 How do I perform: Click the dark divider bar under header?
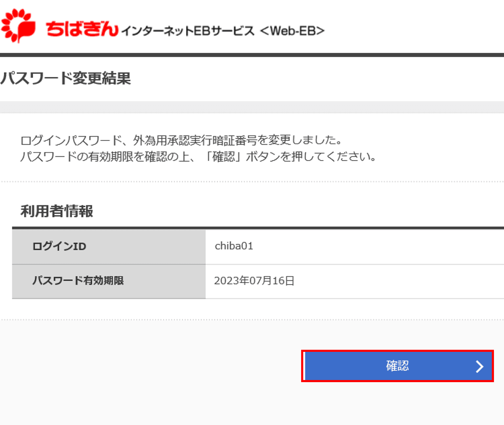(252, 55)
